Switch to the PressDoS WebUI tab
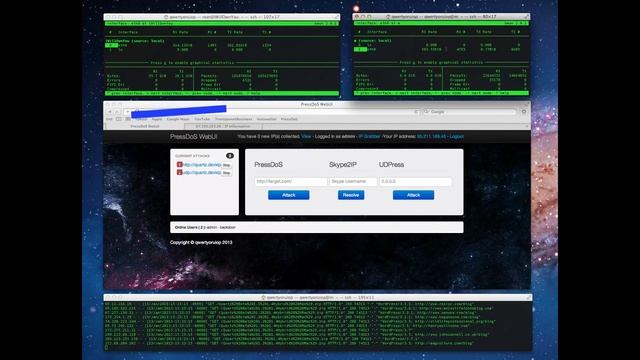This screenshot has height=360, width=640. [145, 126]
